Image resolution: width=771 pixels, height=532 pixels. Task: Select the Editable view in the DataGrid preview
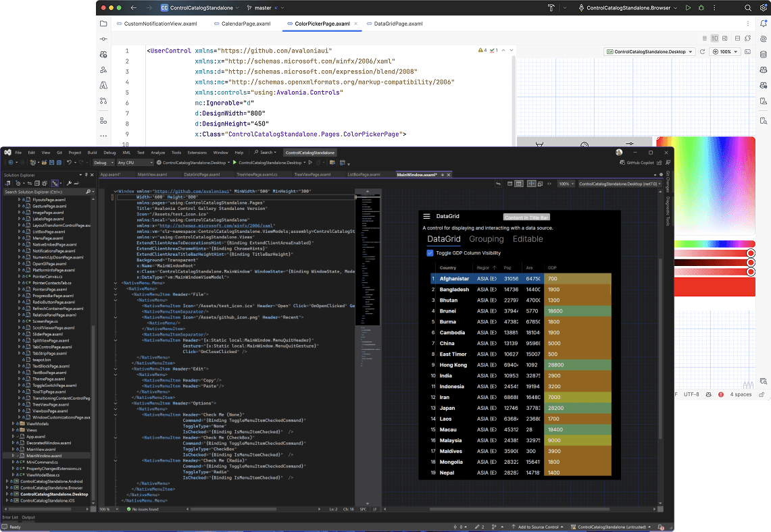(528, 239)
